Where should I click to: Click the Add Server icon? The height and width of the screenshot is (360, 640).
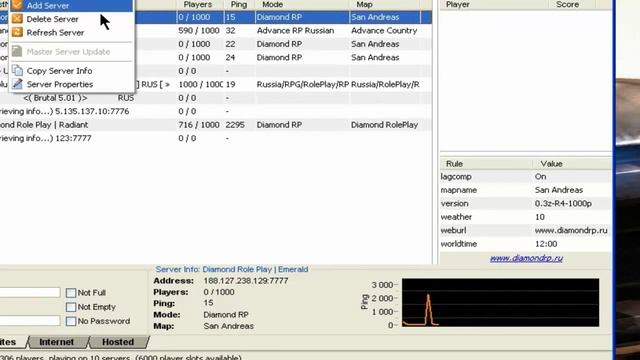(17, 5)
